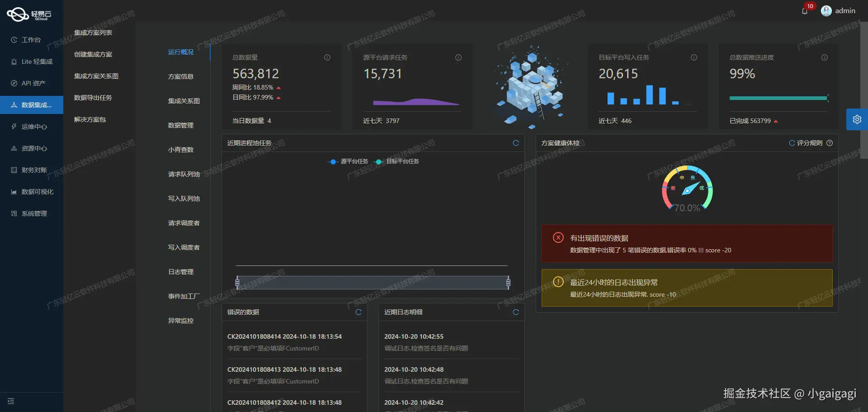
Task: Click the 最近24小时的日志出现异常 warning
Action: 687,288
